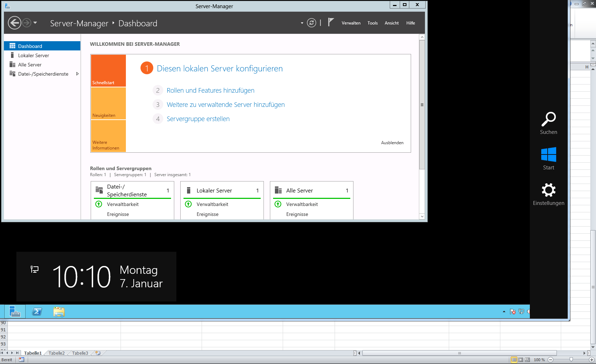
Task: Open navigation history dropdown beside forward arrow
Action: coord(35,23)
